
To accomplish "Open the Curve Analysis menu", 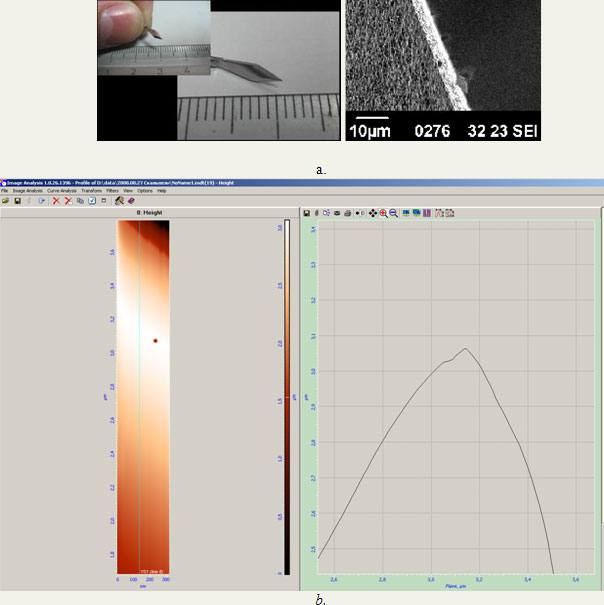I will click(x=62, y=191).
